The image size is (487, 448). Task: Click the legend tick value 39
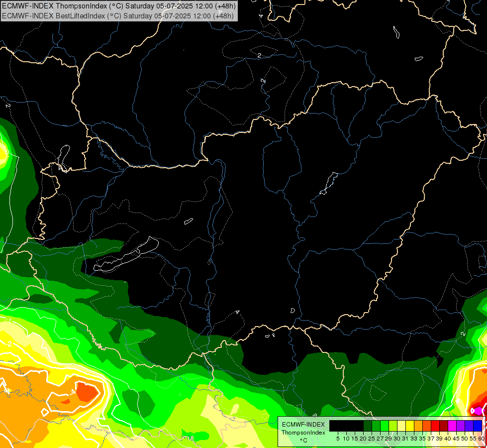[439, 439]
